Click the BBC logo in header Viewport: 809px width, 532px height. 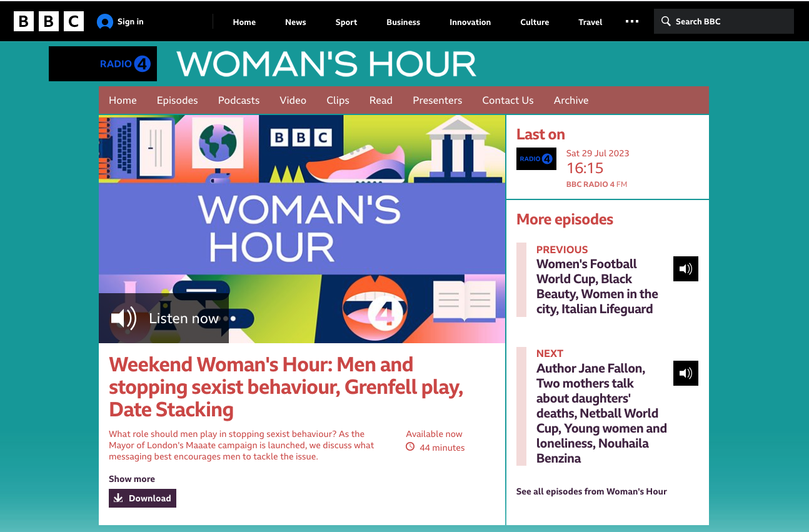pos(48,22)
